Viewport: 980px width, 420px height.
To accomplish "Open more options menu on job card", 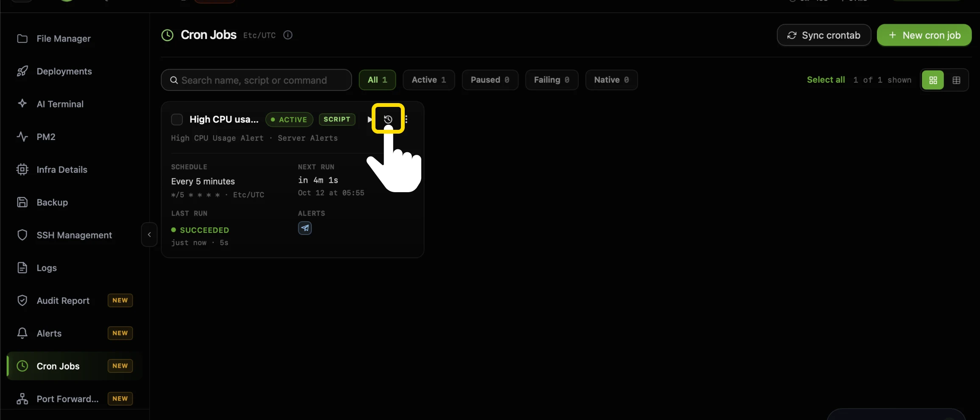I will click(406, 119).
